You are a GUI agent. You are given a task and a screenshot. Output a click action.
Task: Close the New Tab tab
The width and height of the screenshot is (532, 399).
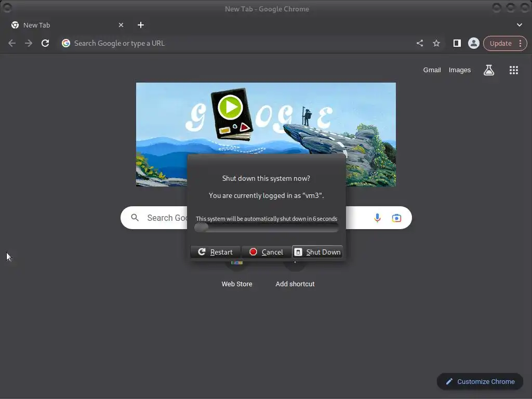click(x=121, y=25)
